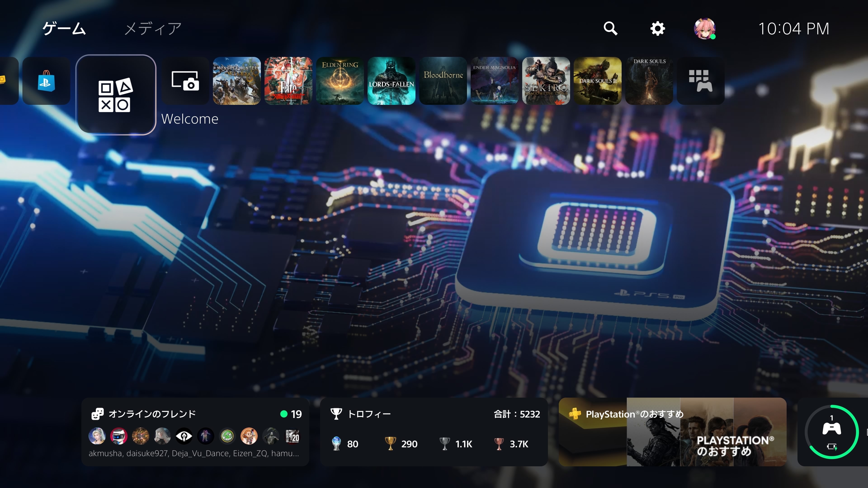
Task: Click friend names list starting with akmusha
Action: point(194,453)
